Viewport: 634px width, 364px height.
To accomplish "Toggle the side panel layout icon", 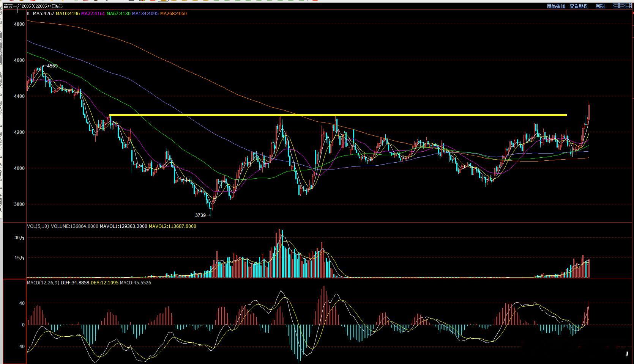I will pos(629,6).
